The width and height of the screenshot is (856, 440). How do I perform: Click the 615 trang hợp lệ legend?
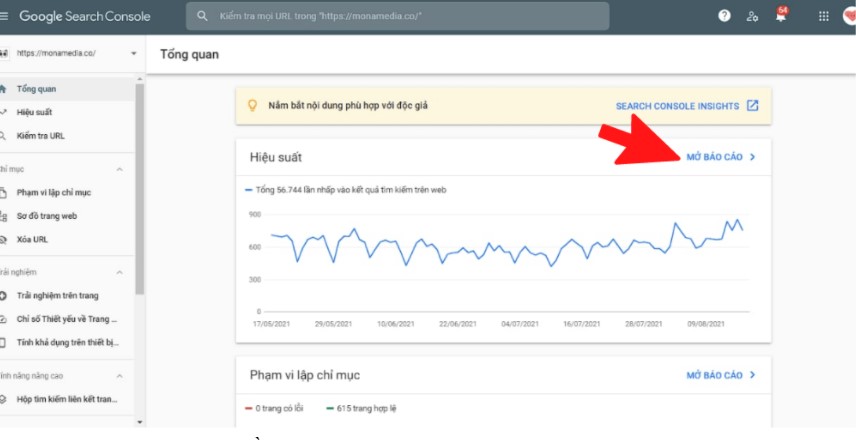tap(361, 408)
